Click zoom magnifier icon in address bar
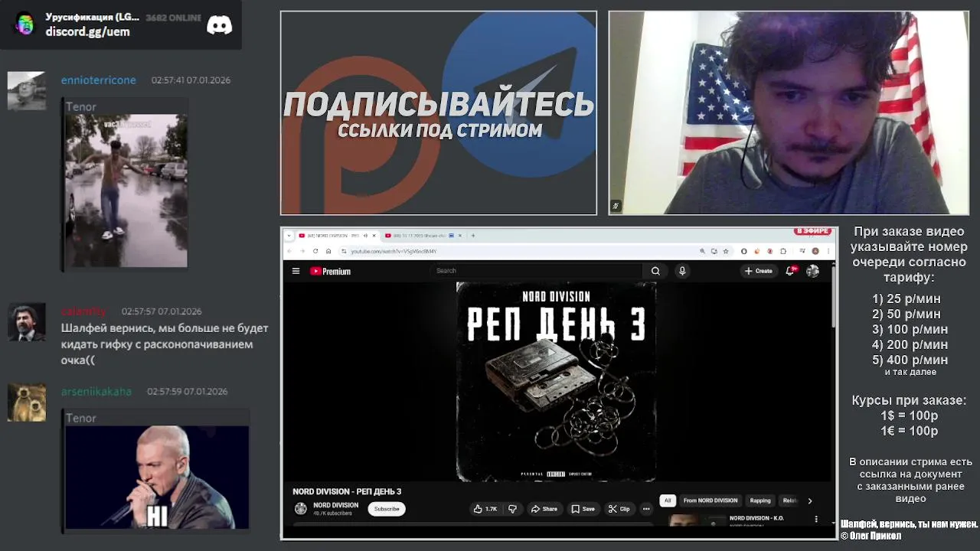 702,251
